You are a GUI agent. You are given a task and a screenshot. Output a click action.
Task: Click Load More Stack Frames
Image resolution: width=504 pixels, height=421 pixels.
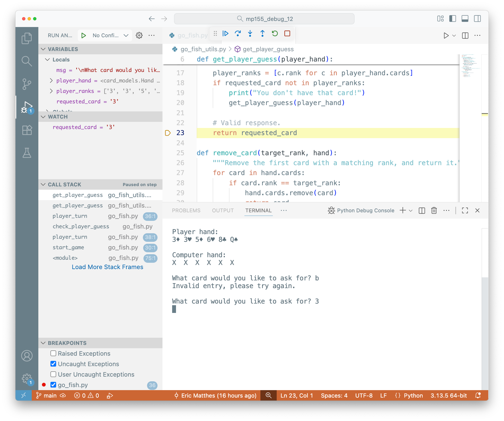click(x=107, y=267)
